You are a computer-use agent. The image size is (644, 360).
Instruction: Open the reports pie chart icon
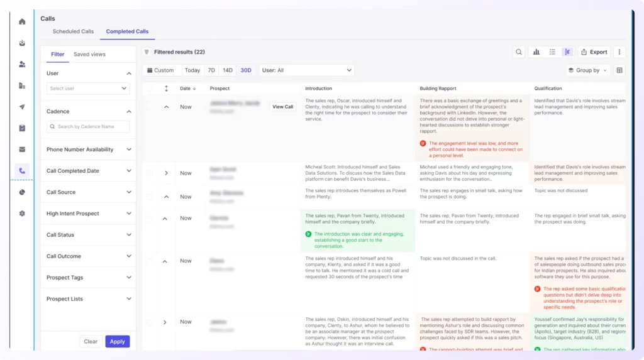(x=22, y=192)
